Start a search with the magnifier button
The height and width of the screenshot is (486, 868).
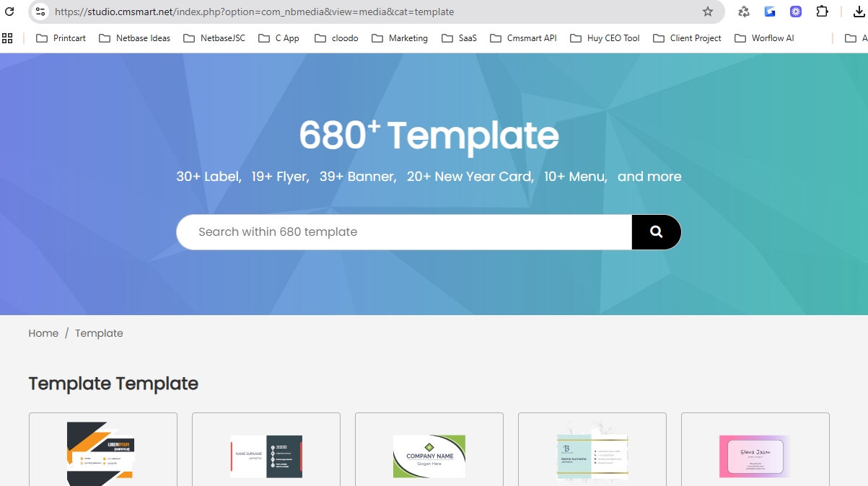(x=655, y=231)
